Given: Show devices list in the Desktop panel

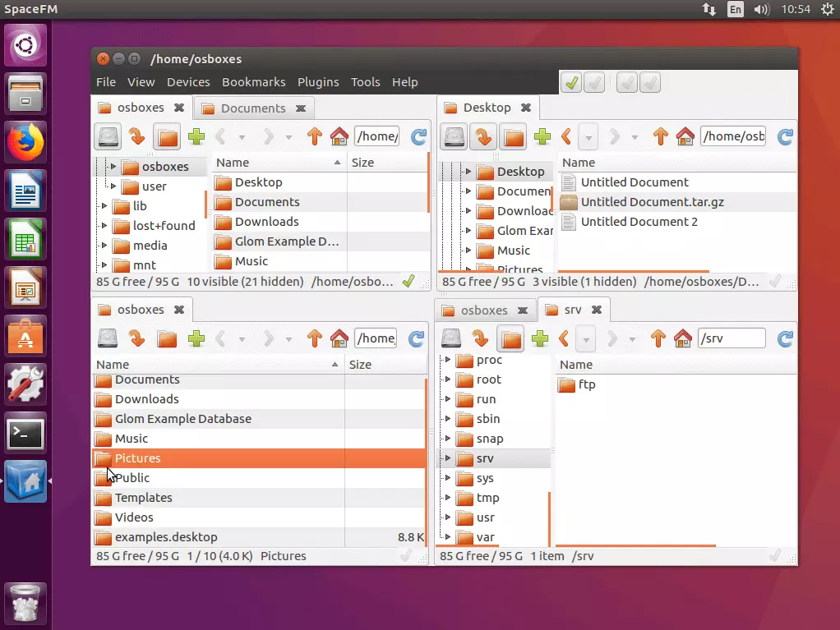Looking at the screenshot, I should (454, 136).
